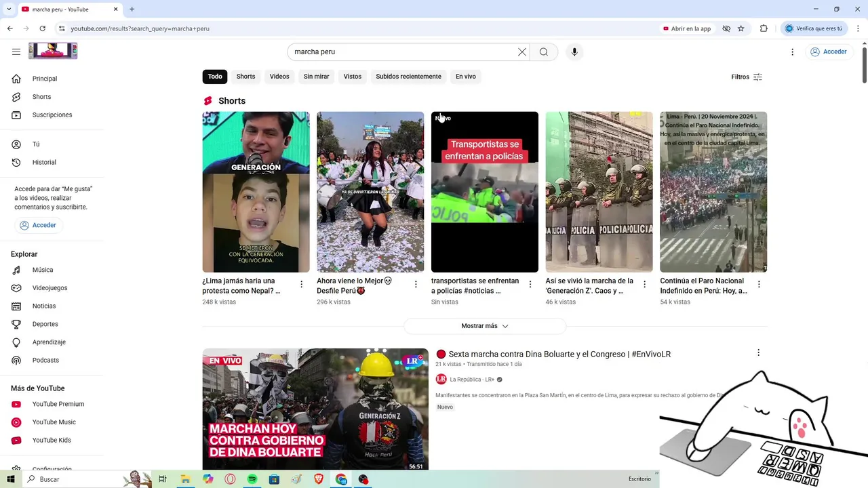The width and height of the screenshot is (868, 488).
Task: Open the 'Continúa el Paro Nacional' short thumbnail
Action: click(x=713, y=192)
